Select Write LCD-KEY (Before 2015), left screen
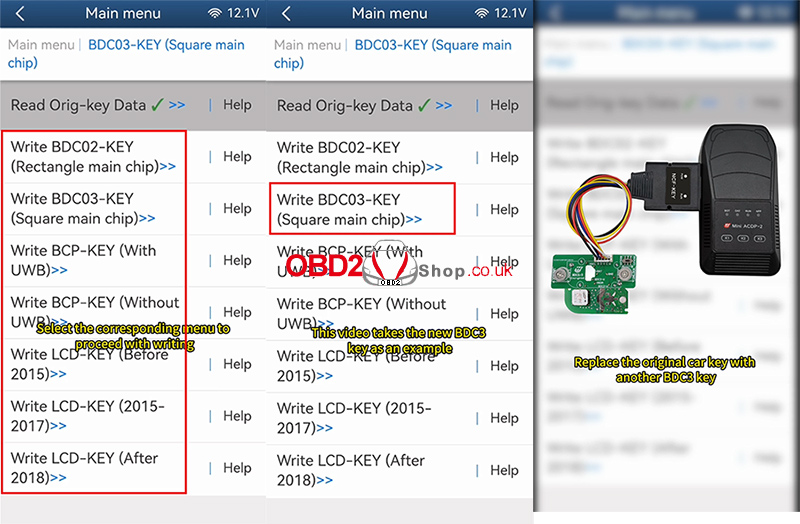The image size is (800, 524). click(90, 364)
